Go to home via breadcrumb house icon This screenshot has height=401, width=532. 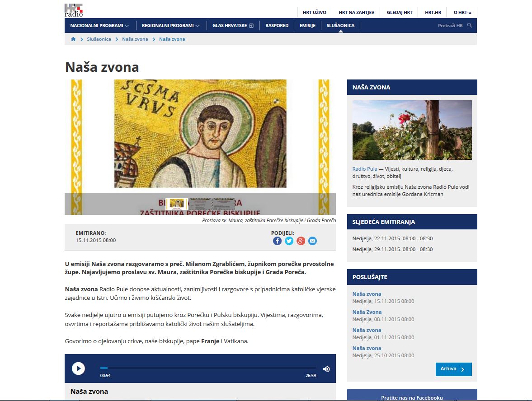point(73,39)
